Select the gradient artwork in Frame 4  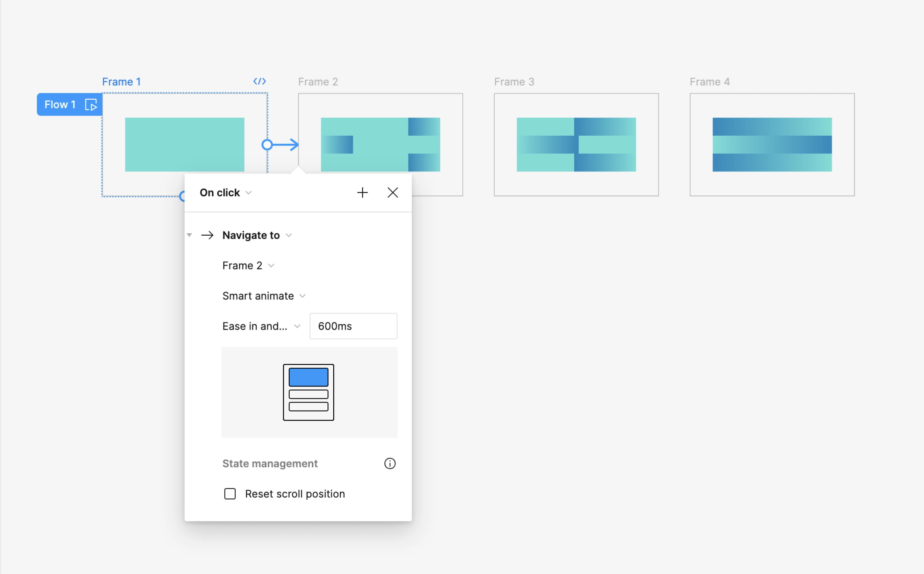pyautogui.click(x=772, y=145)
